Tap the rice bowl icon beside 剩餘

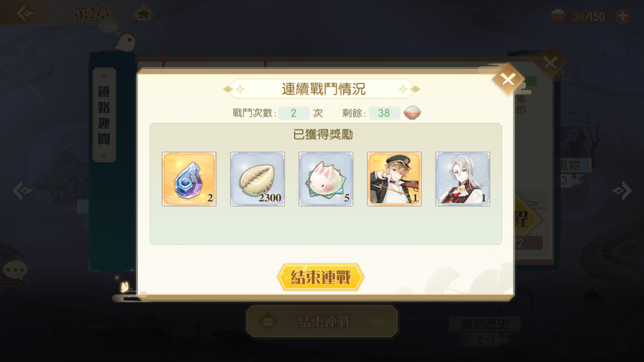[412, 113]
